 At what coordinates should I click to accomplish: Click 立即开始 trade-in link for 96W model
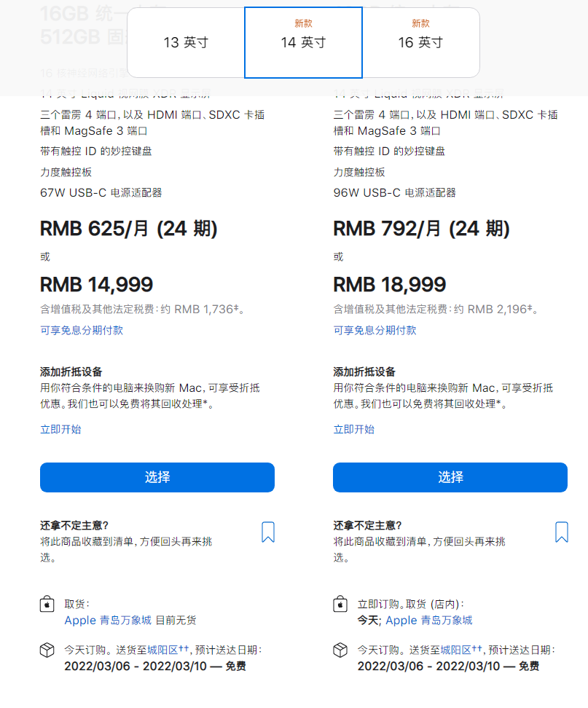tap(354, 429)
